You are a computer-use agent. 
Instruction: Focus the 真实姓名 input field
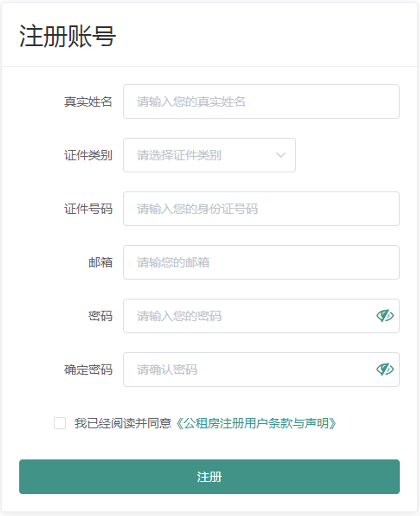(x=261, y=102)
